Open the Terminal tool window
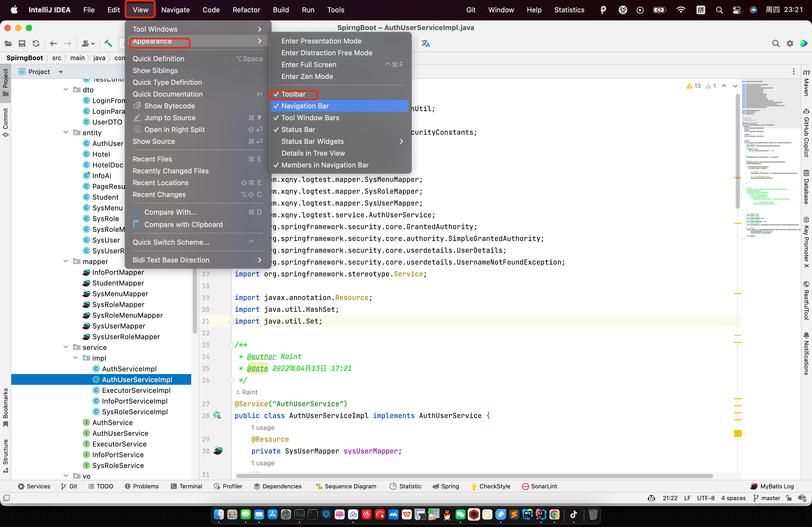This screenshot has height=527, width=812. click(187, 486)
